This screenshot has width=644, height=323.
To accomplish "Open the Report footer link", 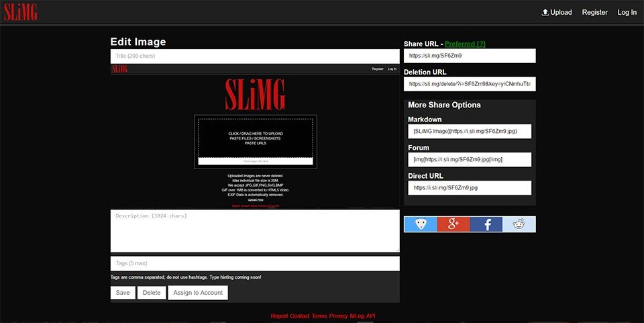I will (279, 316).
